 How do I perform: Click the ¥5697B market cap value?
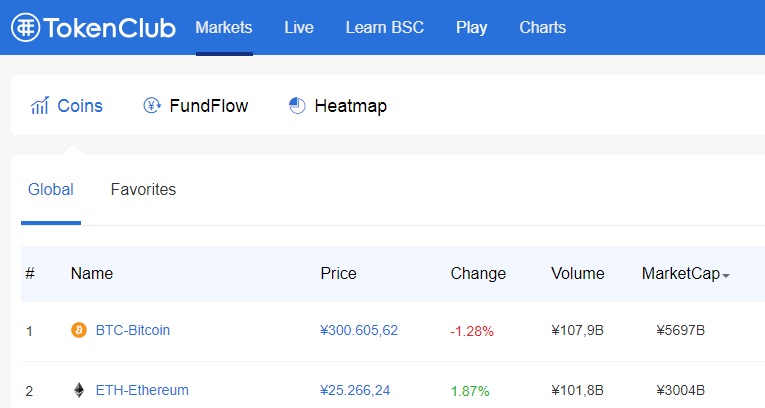680,331
